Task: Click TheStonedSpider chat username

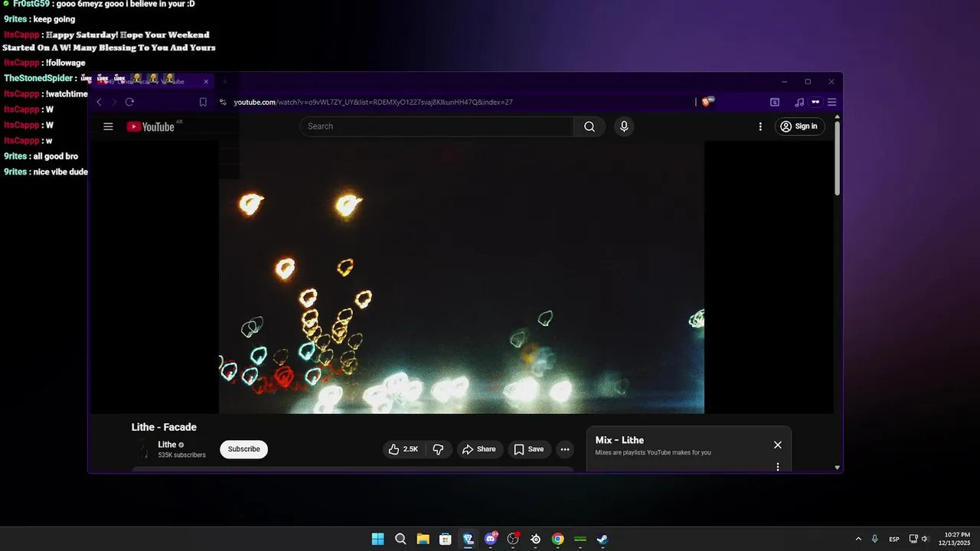Action: [x=38, y=78]
